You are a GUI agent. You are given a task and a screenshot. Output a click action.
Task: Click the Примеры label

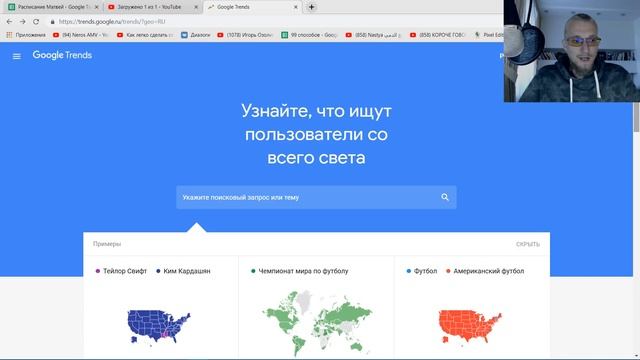click(107, 244)
